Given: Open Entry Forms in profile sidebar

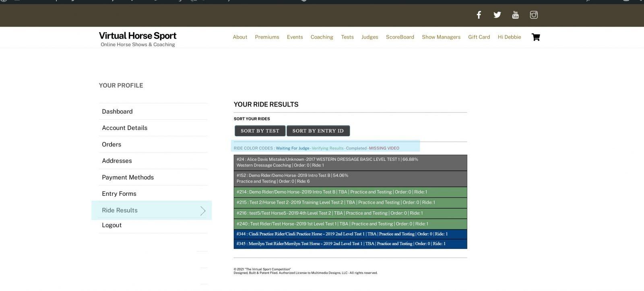Looking at the screenshot, I should coord(119,194).
